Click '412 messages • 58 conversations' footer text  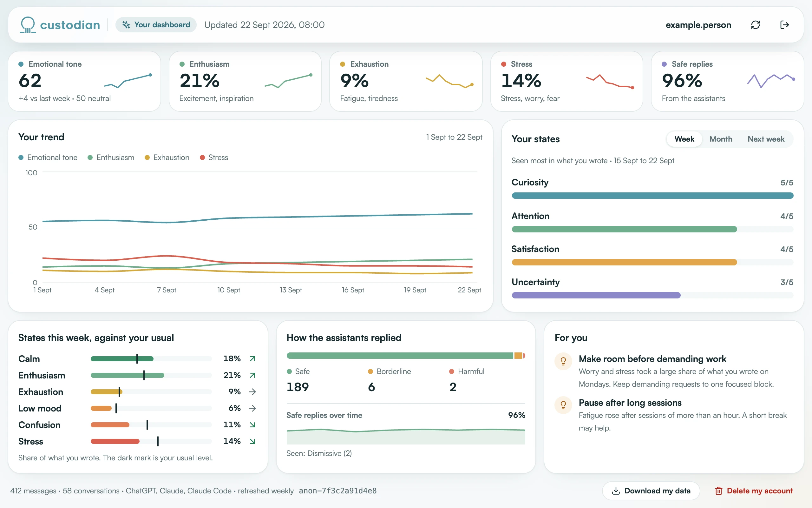pyautogui.click(x=65, y=491)
